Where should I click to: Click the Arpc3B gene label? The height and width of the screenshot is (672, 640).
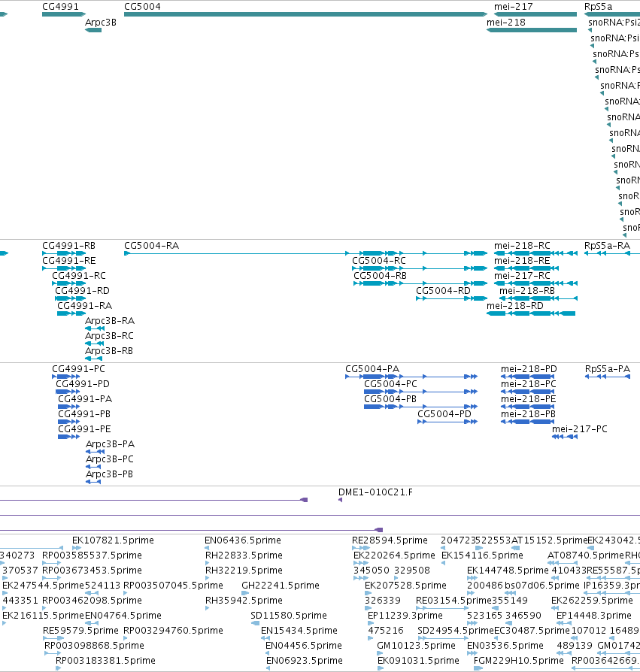click(x=101, y=23)
